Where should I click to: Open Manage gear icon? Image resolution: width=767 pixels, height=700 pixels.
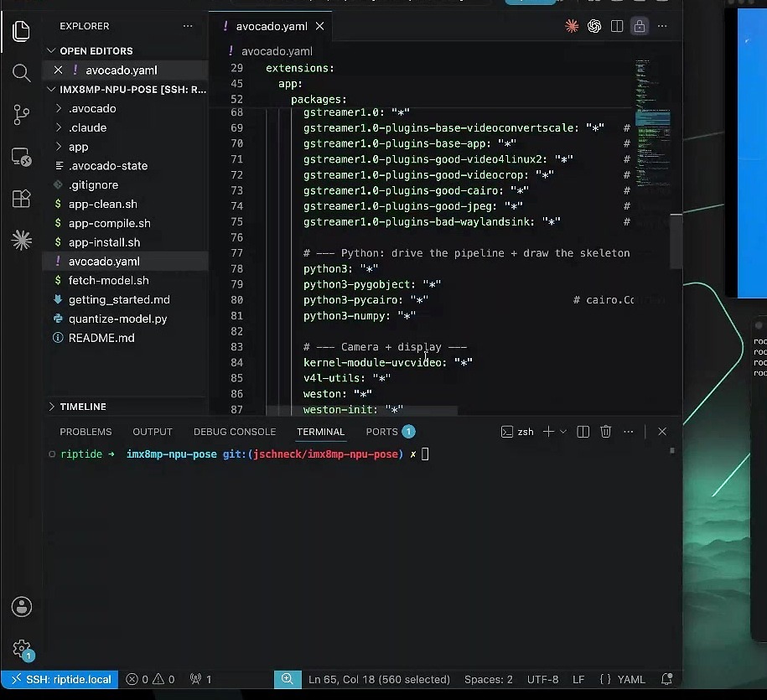pos(22,649)
